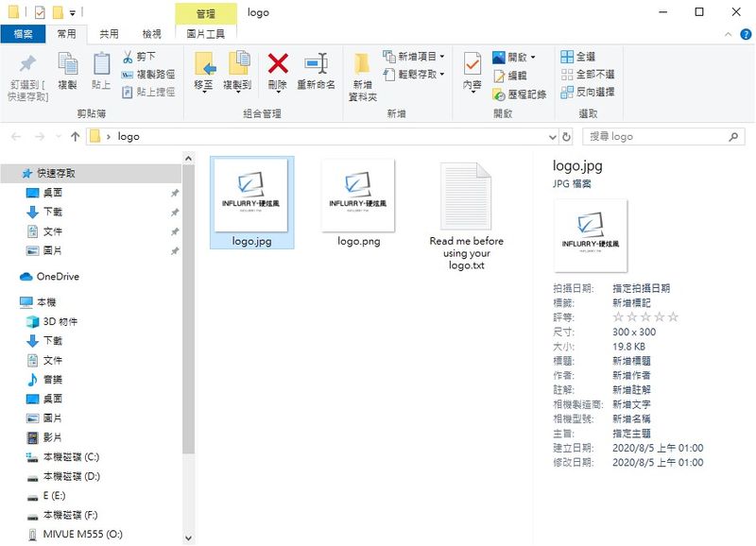Click the Copy icon in the ribbon

click(x=67, y=63)
